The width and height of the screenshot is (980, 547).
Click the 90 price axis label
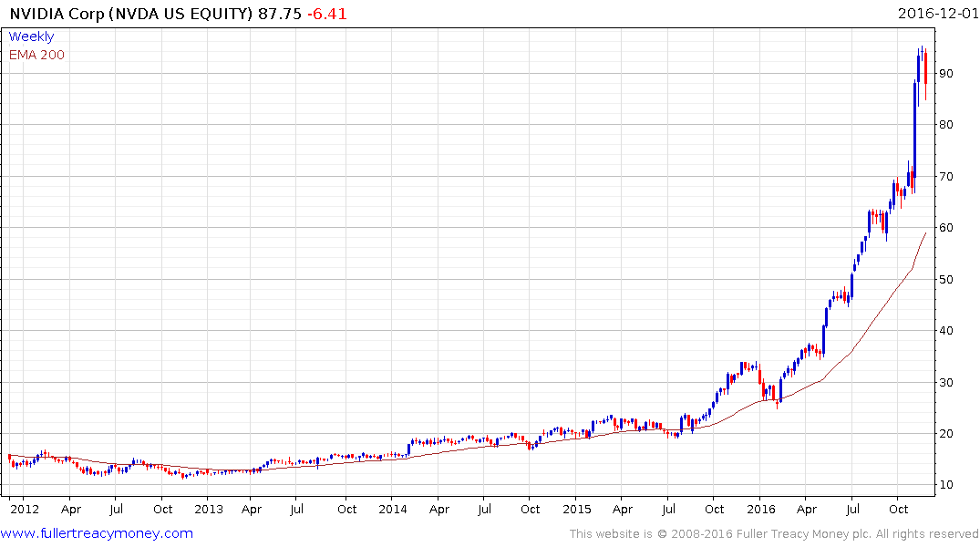coord(945,74)
